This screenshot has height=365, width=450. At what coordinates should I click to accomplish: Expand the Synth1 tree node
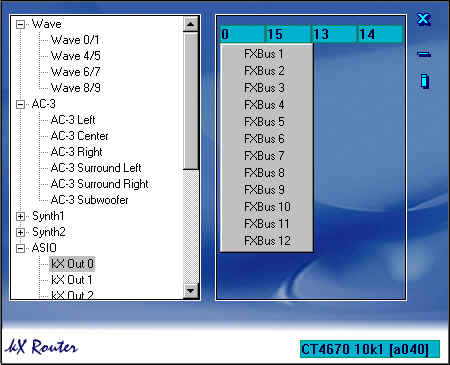click(20, 216)
